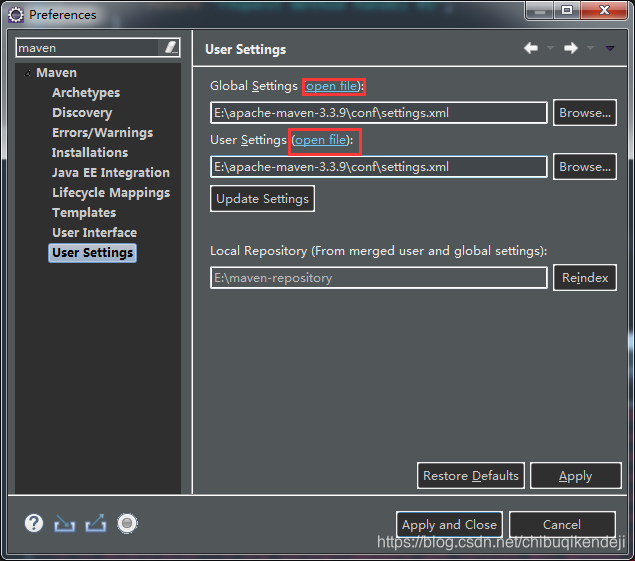
Task: Open the Installations preference page
Action: [x=90, y=152]
